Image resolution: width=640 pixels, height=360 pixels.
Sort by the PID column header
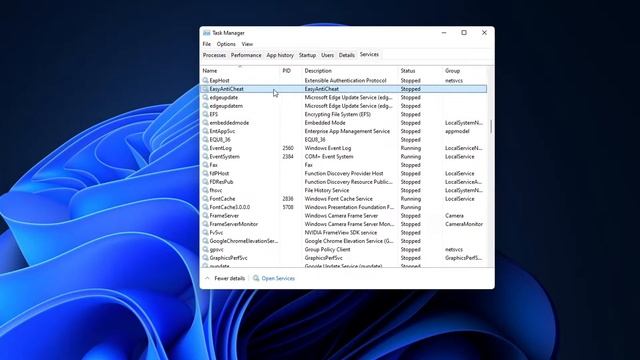tap(291, 71)
